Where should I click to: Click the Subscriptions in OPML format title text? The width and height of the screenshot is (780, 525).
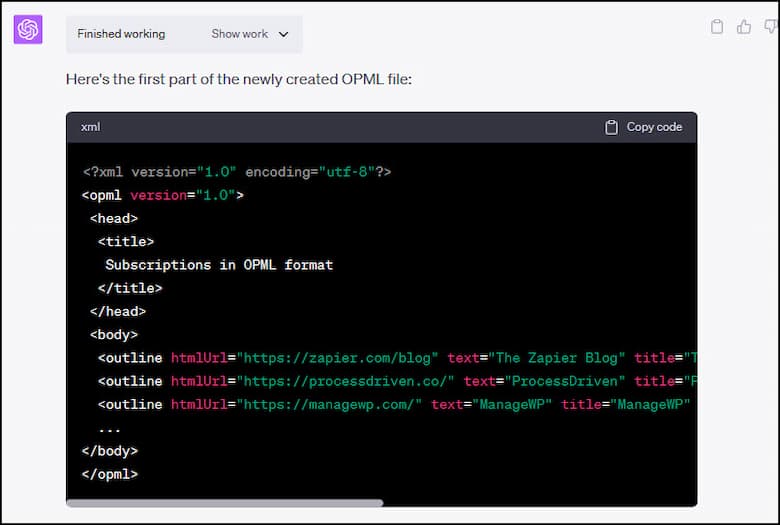pos(219,265)
